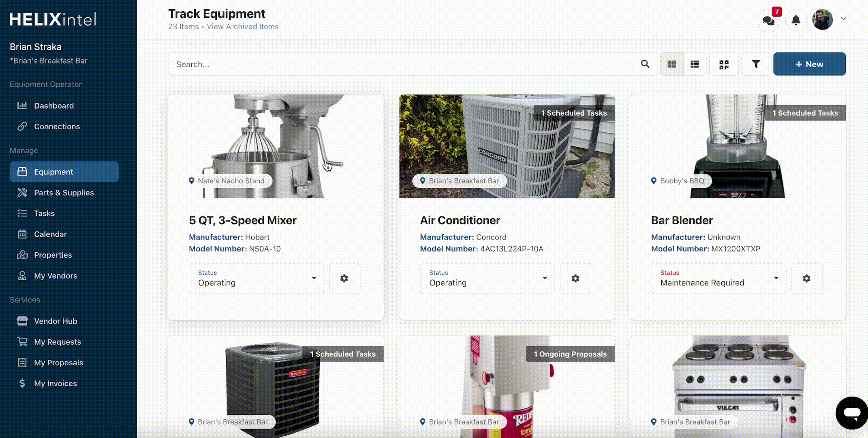Click the New equipment button
Screen dimensions: 868x438
click(809, 64)
